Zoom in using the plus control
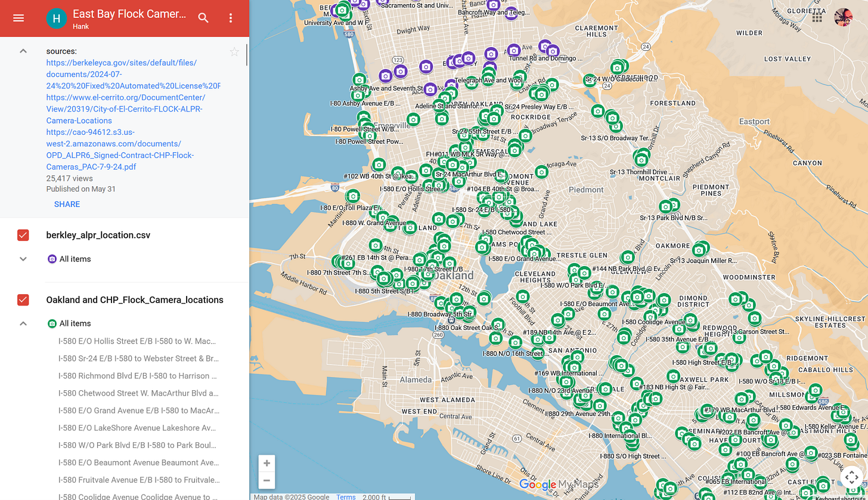 point(266,462)
